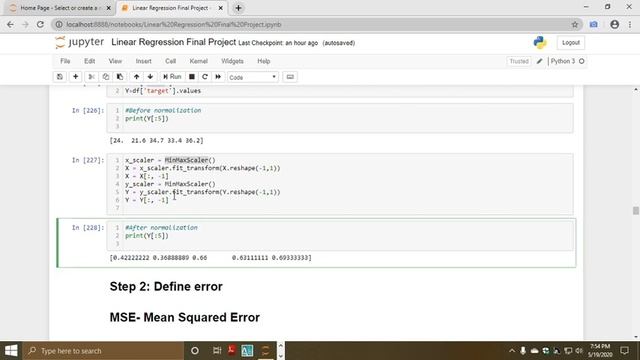Open the File menu

[x=65, y=61]
